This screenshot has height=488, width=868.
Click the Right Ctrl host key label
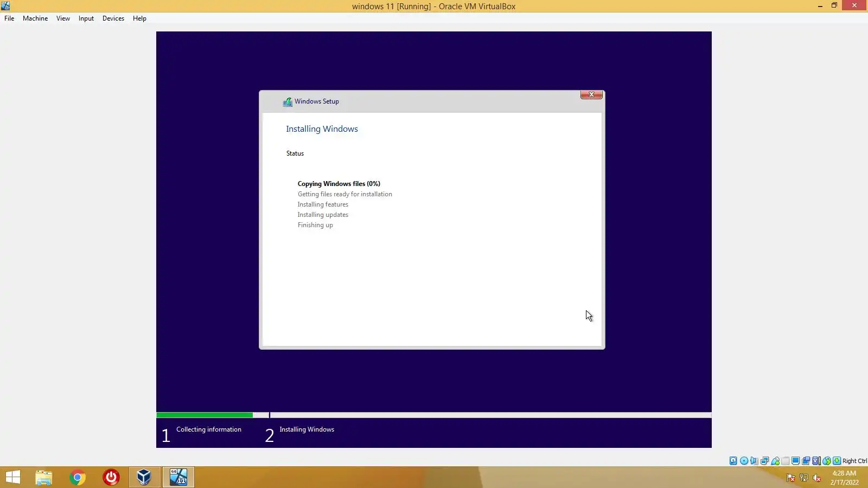pyautogui.click(x=854, y=461)
